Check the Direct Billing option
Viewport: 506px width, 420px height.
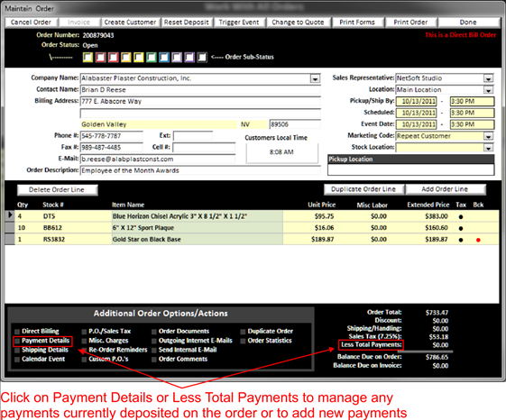point(17,332)
